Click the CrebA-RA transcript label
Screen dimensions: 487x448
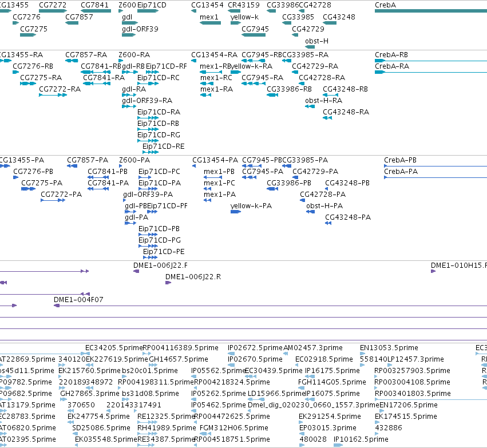click(392, 66)
